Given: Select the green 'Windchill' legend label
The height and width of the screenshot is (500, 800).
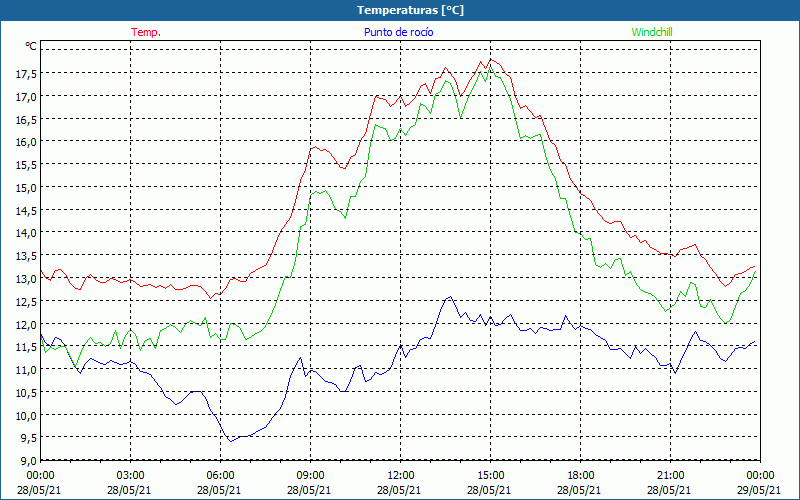Looking at the screenshot, I should tap(652, 32).
